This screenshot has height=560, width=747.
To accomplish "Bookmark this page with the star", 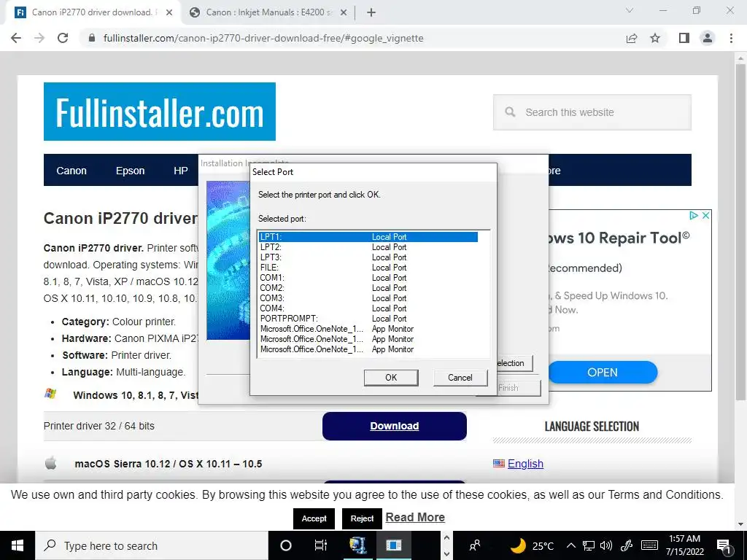I will coord(656,38).
